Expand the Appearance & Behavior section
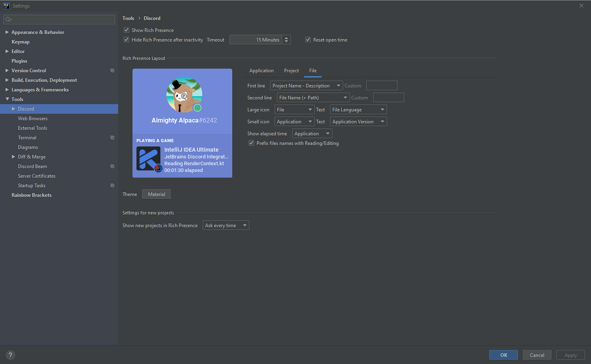Image resolution: width=591 pixels, height=364 pixels. [7, 32]
